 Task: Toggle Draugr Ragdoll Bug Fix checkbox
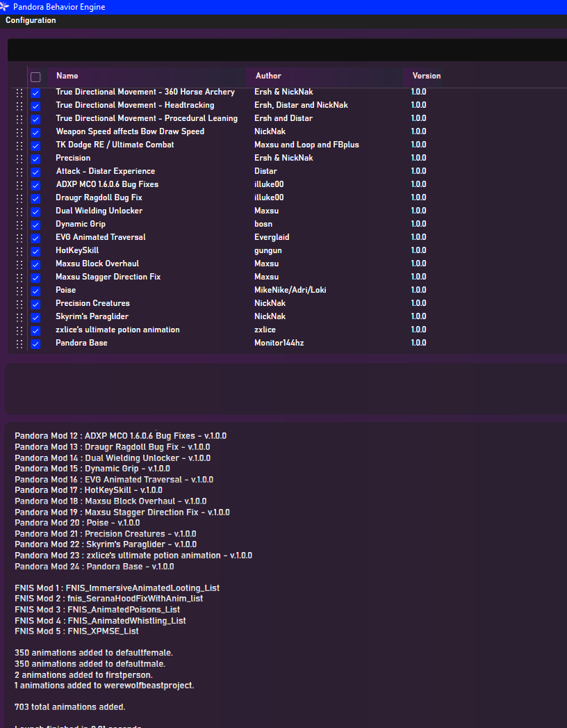[35, 199]
